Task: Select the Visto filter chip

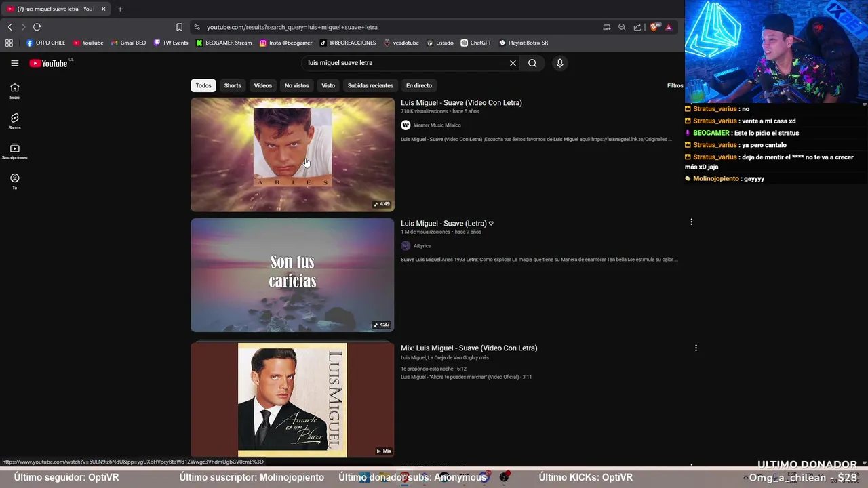Action: click(328, 85)
